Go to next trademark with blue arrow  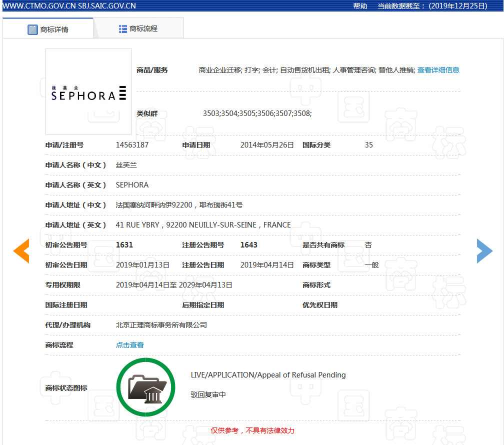click(x=484, y=251)
